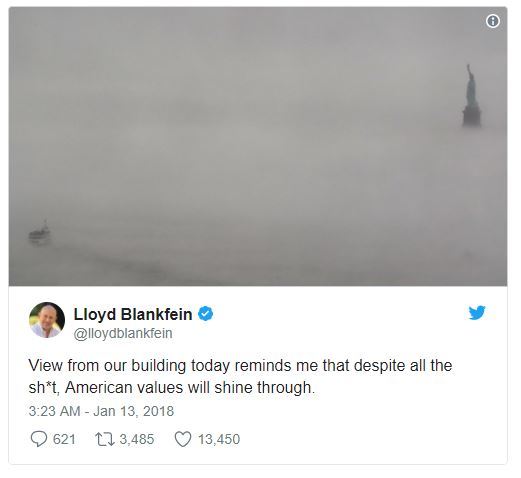The height and width of the screenshot is (478, 521).
Task: Click the retweet count 3,485
Action: click(137, 439)
